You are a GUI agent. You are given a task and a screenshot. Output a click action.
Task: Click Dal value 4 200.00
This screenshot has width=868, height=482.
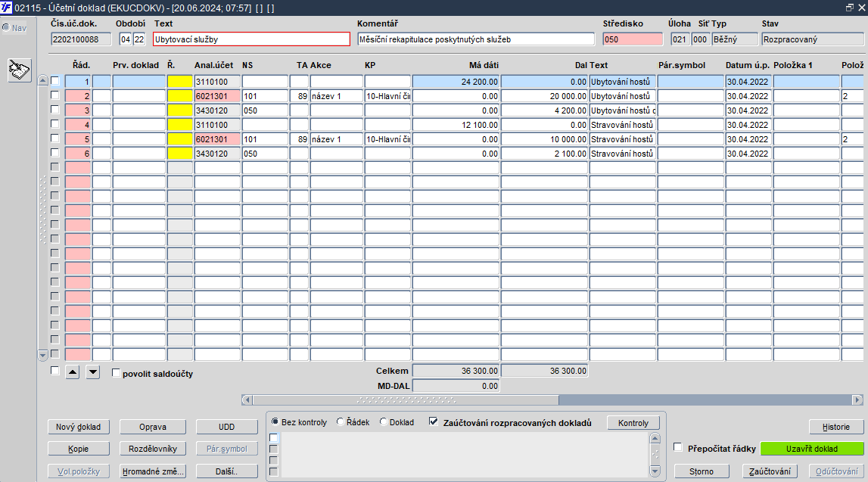pos(545,110)
